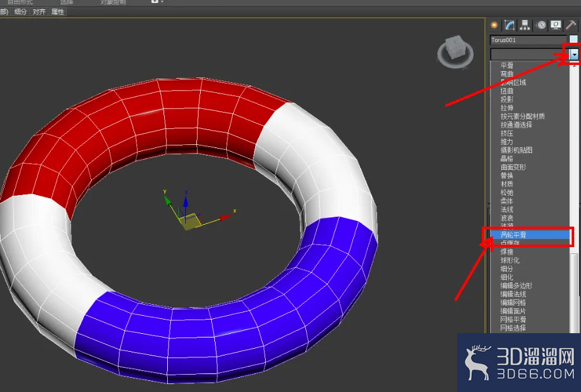Select the green Y axis gizmo arrow
Viewport: 581px width, 392px height.
(167, 200)
